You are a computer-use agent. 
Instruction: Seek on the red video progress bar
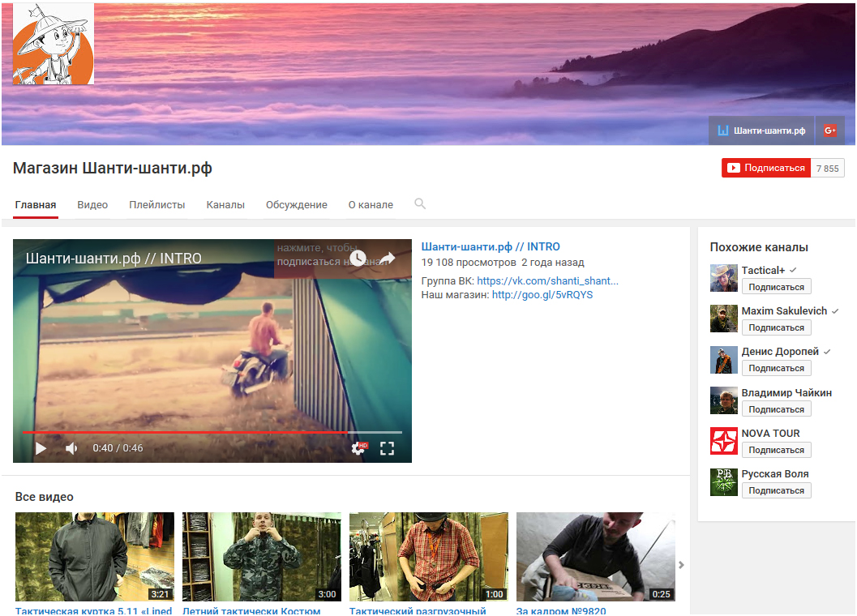click(x=212, y=432)
